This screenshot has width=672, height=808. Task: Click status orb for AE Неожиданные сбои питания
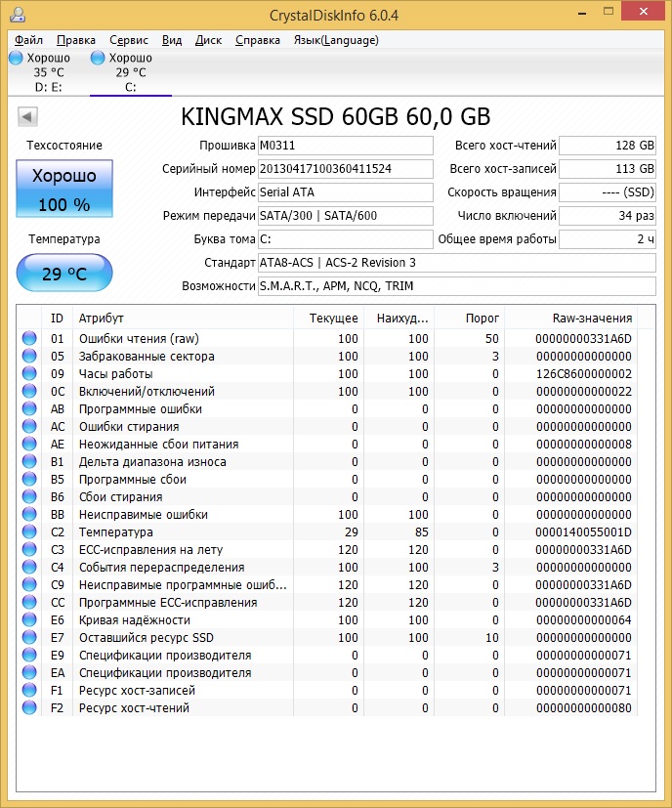tap(29, 444)
